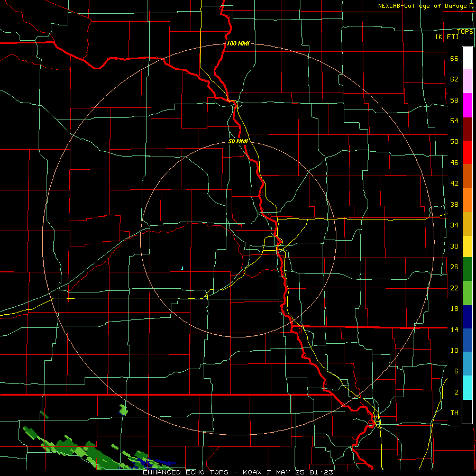Click the '54' legend value
This screenshot has width=476, height=476.
(454, 121)
